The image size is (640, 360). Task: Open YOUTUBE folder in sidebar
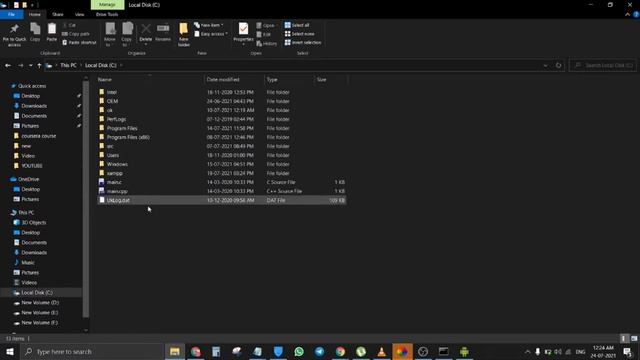31,166
